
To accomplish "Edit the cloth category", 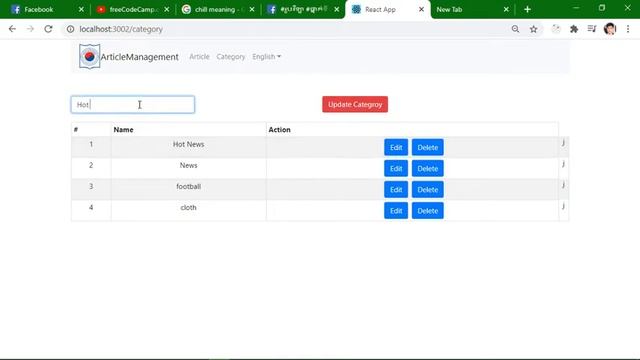I will click(396, 211).
